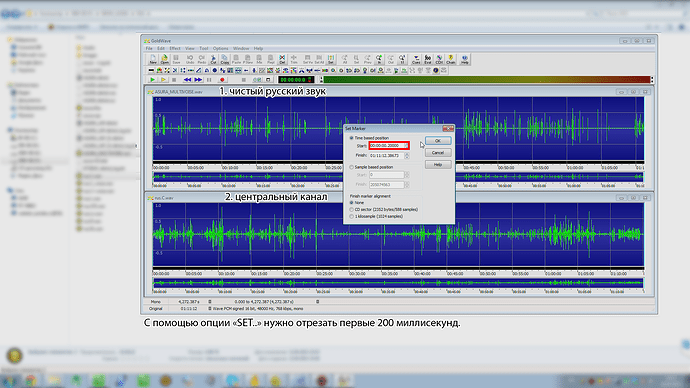This screenshot has width=690, height=388.
Task: Click the Sel All toolbar icon
Action: click(x=319, y=59)
